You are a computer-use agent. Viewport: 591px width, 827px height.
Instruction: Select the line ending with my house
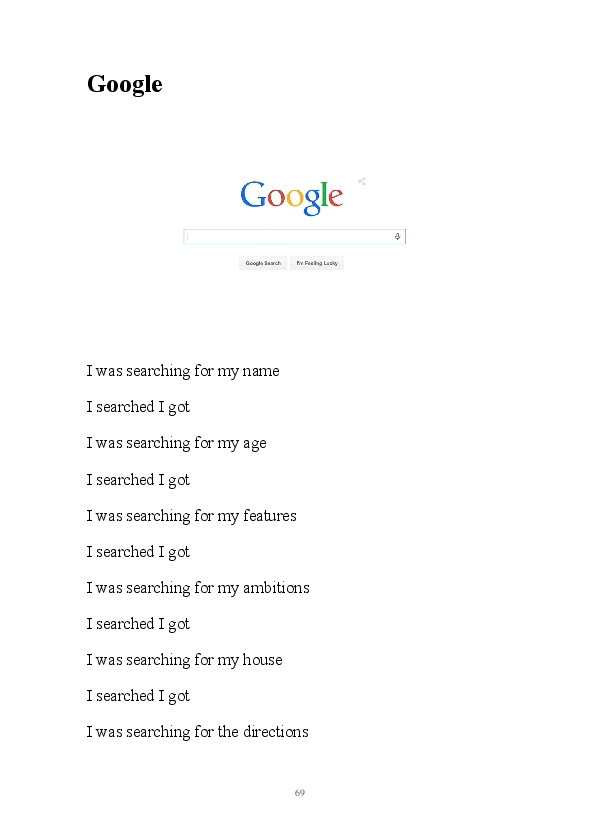tap(185, 660)
